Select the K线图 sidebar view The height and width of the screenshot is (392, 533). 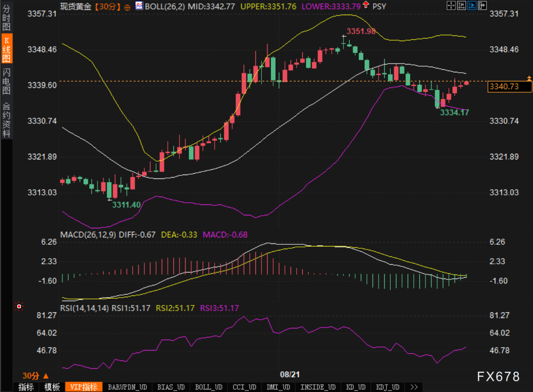pos(6,50)
